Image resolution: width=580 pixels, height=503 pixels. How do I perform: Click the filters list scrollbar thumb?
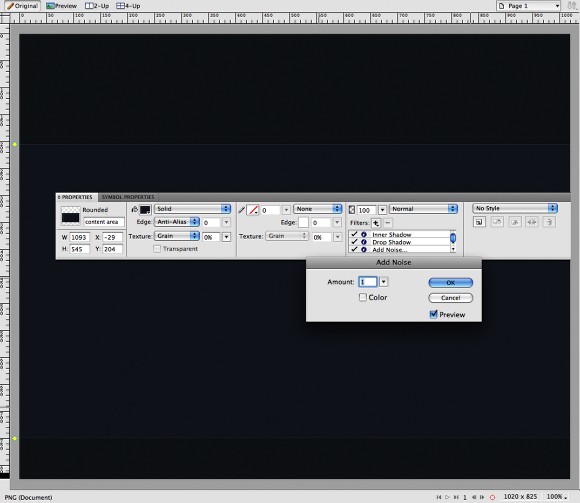[x=453, y=238]
